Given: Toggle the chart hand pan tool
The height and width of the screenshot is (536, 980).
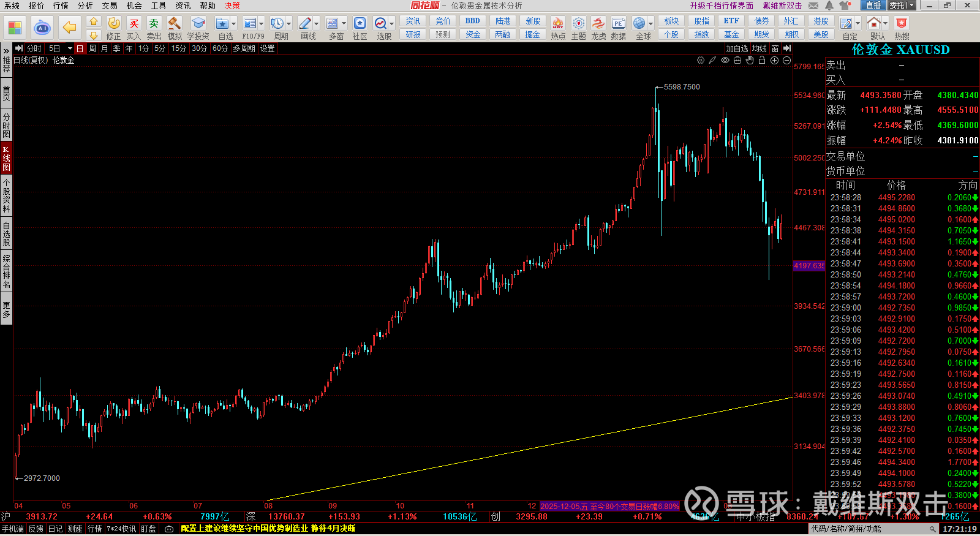Looking at the screenshot, I should [750, 60].
